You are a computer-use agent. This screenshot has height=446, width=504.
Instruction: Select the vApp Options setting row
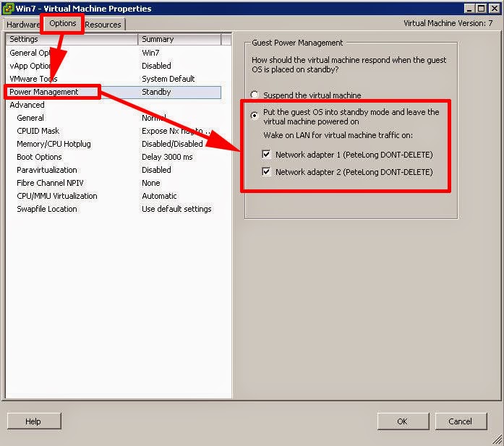point(113,66)
